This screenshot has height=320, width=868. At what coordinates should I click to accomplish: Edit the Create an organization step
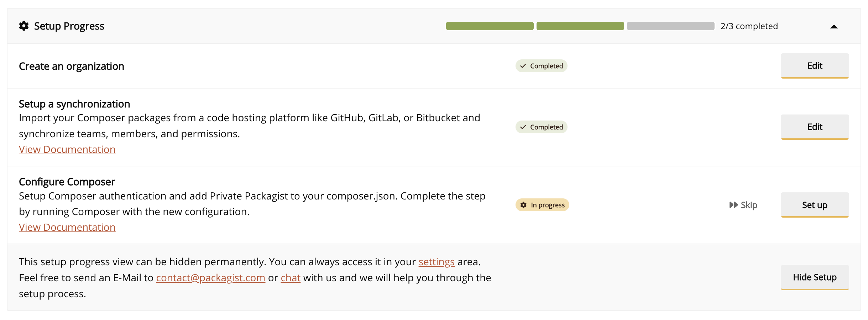(x=815, y=66)
